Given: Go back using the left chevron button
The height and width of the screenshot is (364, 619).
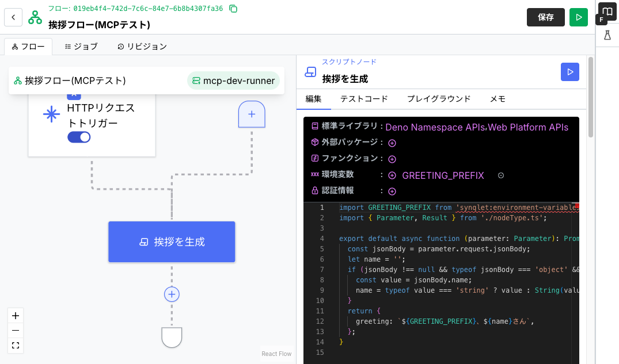Looking at the screenshot, I should point(13,17).
